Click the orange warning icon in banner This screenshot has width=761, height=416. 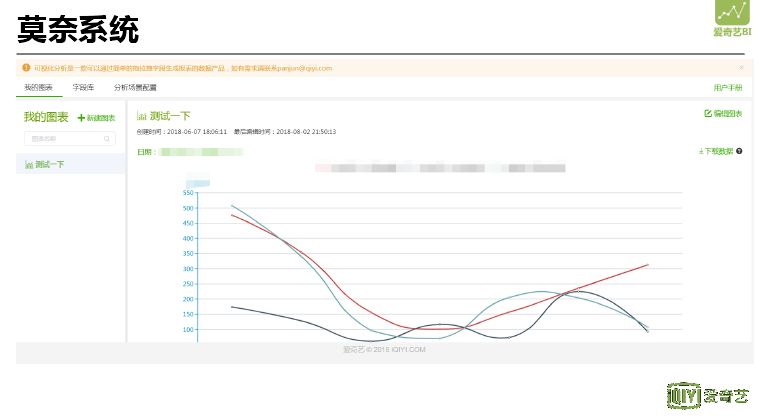[x=26, y=67]
